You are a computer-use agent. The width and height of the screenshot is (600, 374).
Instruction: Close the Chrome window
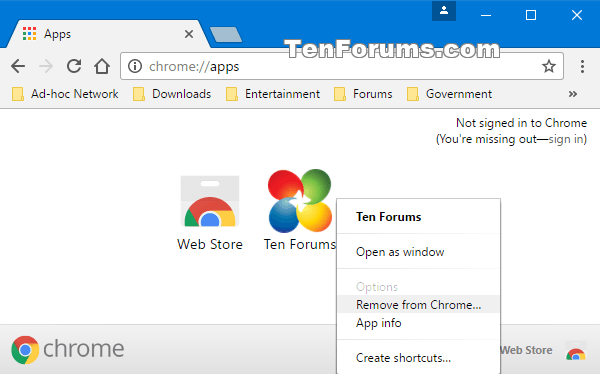[577, 15]
